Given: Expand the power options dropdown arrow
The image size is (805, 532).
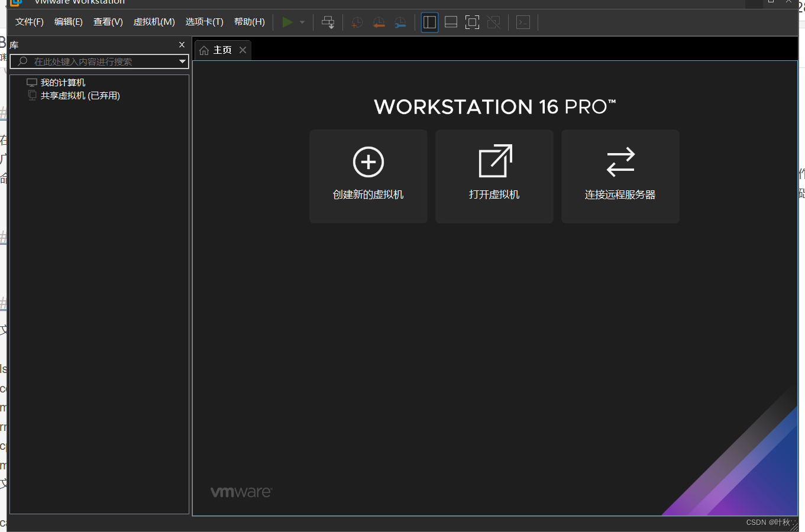Looking at the screenshot, I should [x=302, y=22].
